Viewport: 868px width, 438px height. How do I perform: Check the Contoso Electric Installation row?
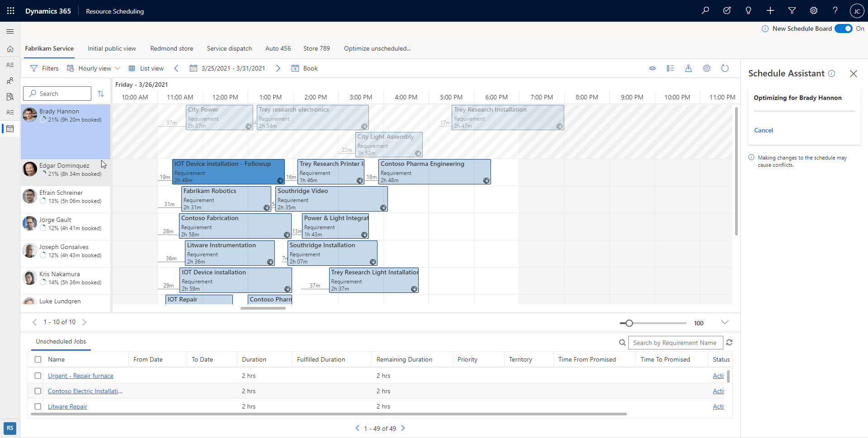[38, 391]
